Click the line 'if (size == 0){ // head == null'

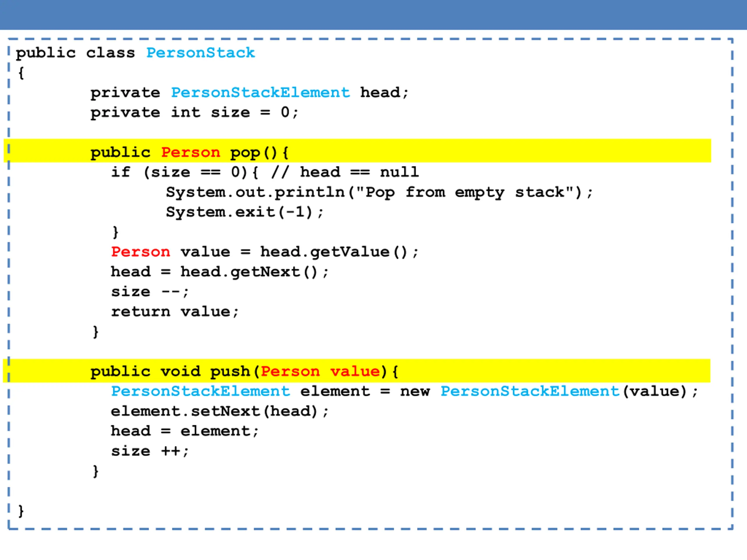pyautogui.click(x=265, y=172)
